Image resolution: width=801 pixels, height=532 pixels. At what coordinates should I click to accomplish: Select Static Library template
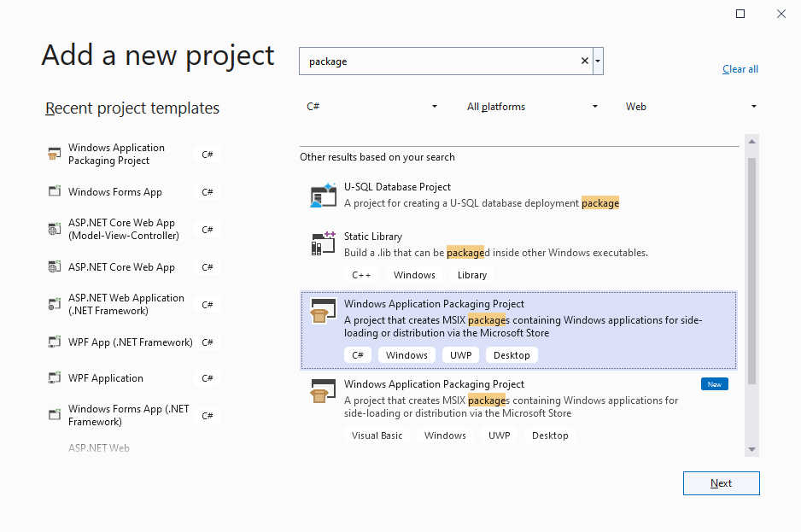518,256
